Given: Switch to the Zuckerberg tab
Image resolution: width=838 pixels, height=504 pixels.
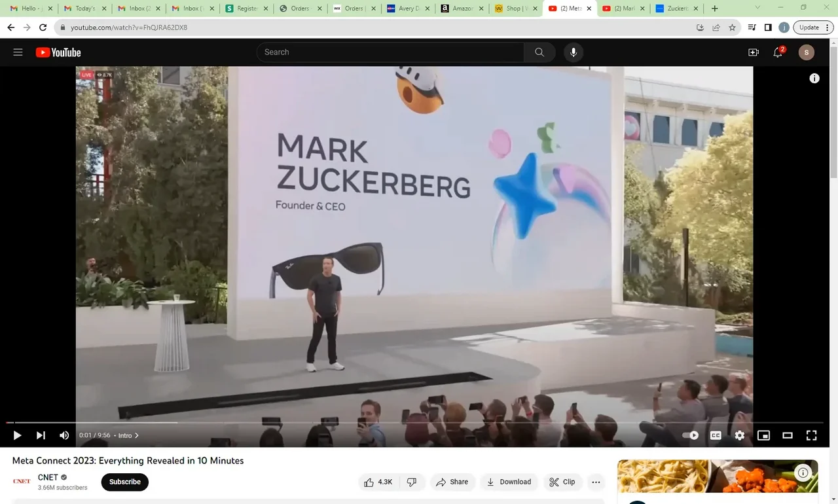Looking at the screenshot, I should click(676, 9).
